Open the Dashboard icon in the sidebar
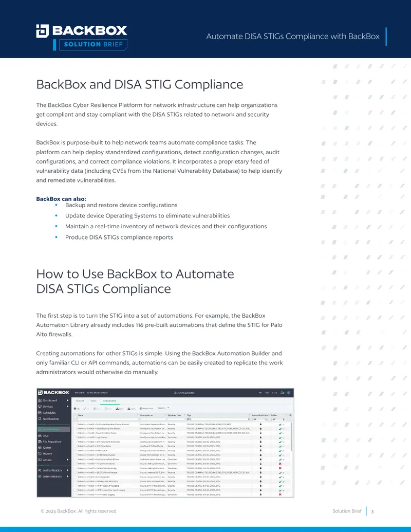 (x=40, y=400)
